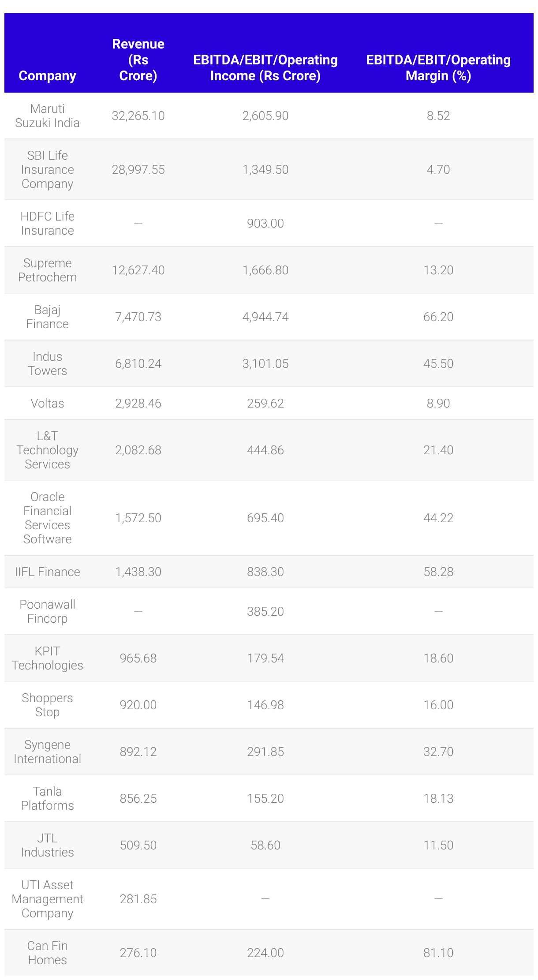Click Shoppers Stop revenue value 920.00
This screenshot has width=538, height=980.
click(138, 705)
